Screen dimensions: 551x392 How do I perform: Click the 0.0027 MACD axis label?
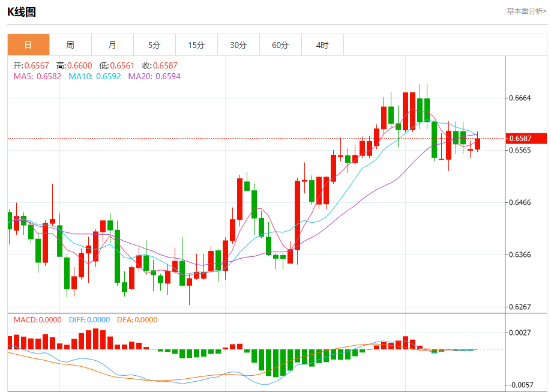click(520, 333)
